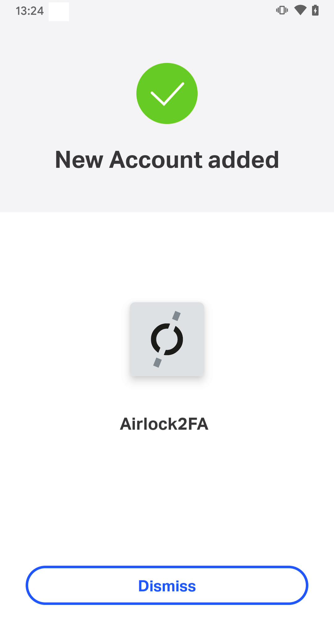Tap the Wi-Fi signal status icon

[300, 11]
